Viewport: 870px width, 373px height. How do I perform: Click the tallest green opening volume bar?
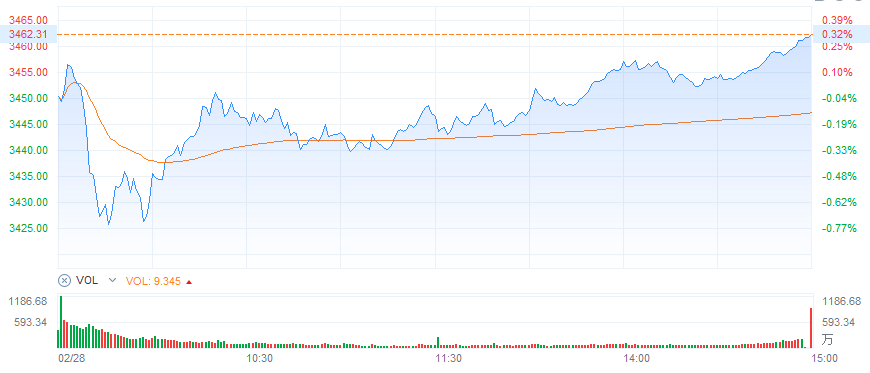coord(61,322)
